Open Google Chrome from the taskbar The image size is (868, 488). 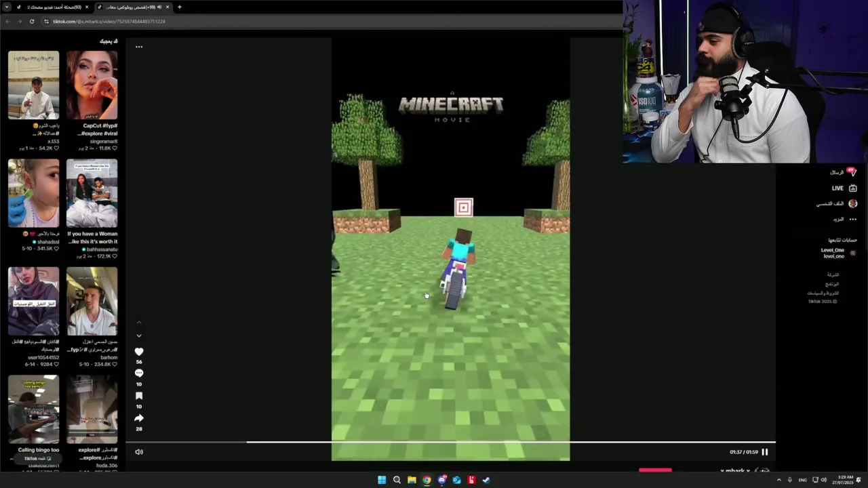tap(427, 480)
